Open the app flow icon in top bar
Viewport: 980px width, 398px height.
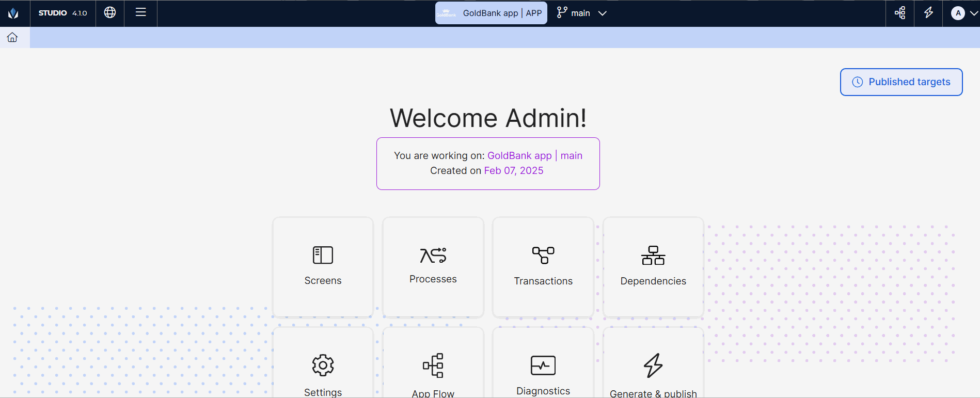point(900,13)
